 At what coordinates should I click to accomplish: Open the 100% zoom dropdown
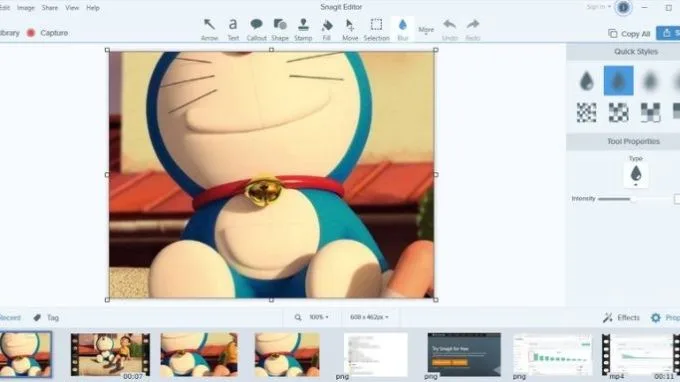click(319, 317)
